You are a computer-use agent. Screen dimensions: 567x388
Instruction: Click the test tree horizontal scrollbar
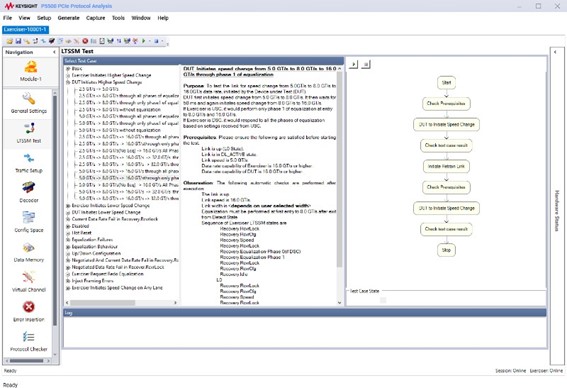click(x=102, y=303)
